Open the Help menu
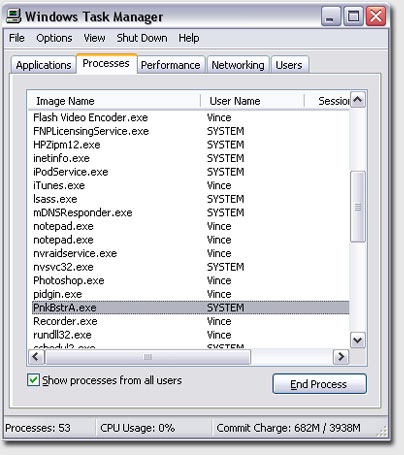404x455 pixels. pyautogui.click(x=189, y=38)
